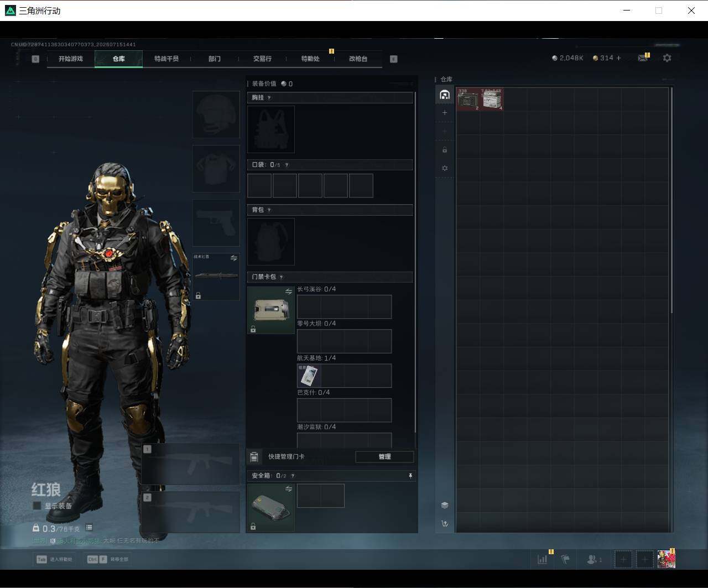Open the statistics chart icon
708x588 pixels.
click(543, 559)
